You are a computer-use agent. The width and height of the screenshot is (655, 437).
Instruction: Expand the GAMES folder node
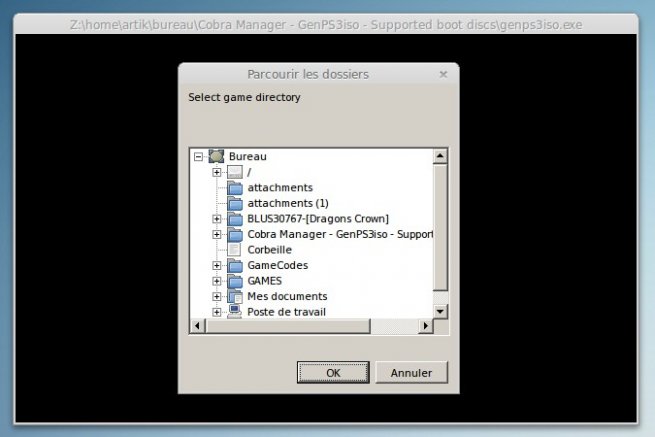217,281
